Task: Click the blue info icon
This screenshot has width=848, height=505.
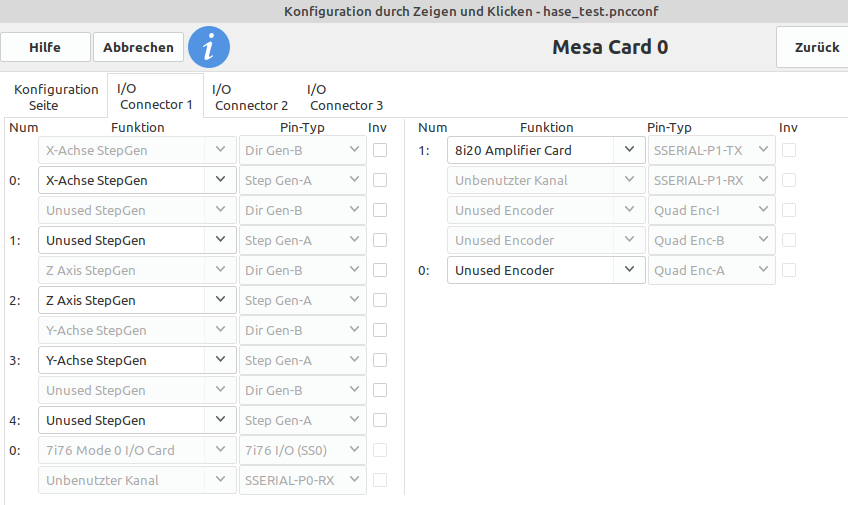Action: [x=209, y=47]
